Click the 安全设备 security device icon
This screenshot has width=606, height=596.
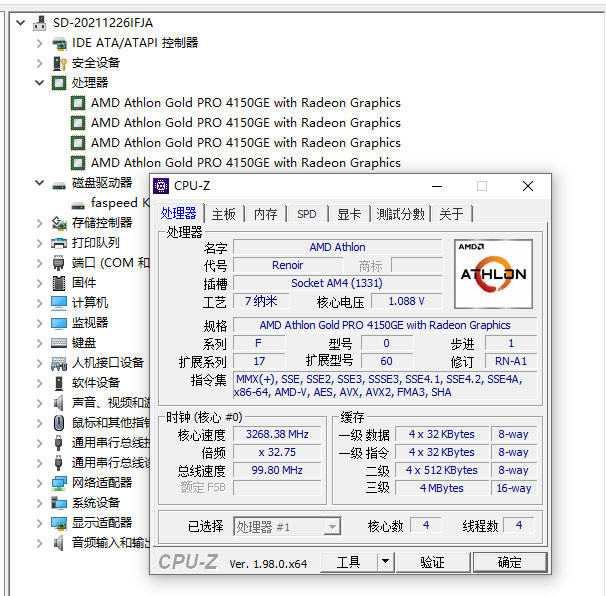59,63
